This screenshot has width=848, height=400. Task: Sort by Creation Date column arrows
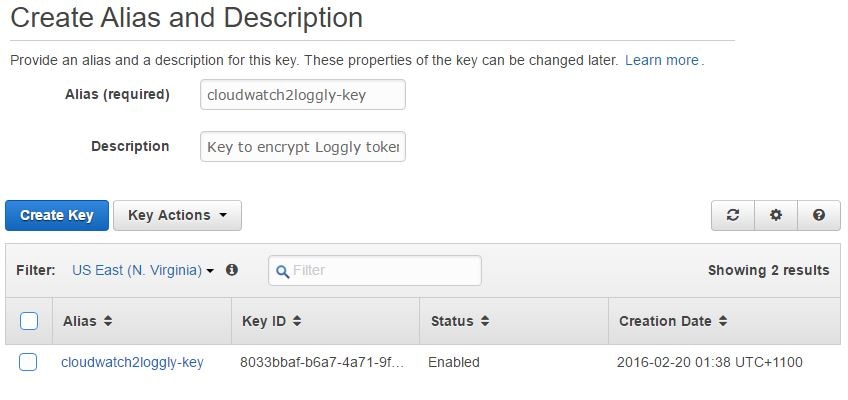coord(723,322)
